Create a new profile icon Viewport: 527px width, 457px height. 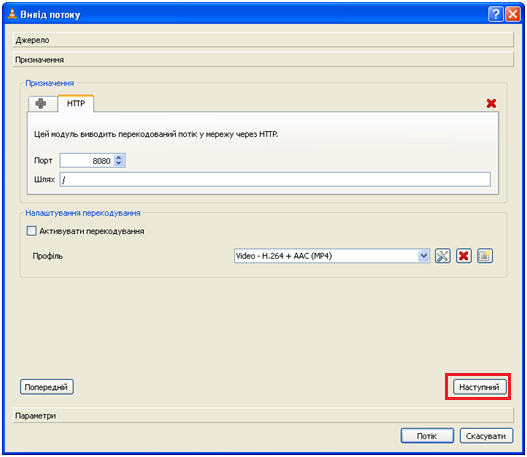pos(485,256)
